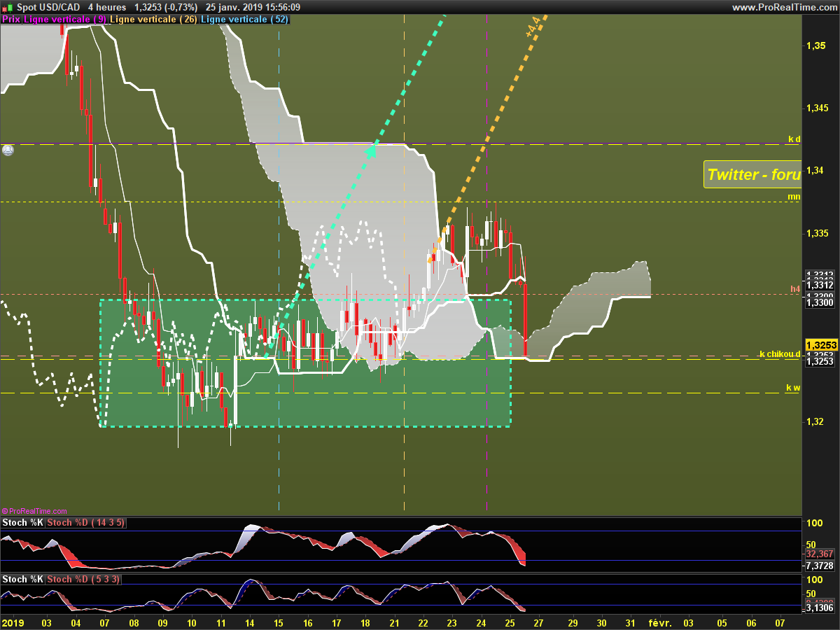Click the 4 heures timeframe text
Image resolution: width=840 pixels, height=630 pixels.
pyautogui.click(x=106, y=7)
